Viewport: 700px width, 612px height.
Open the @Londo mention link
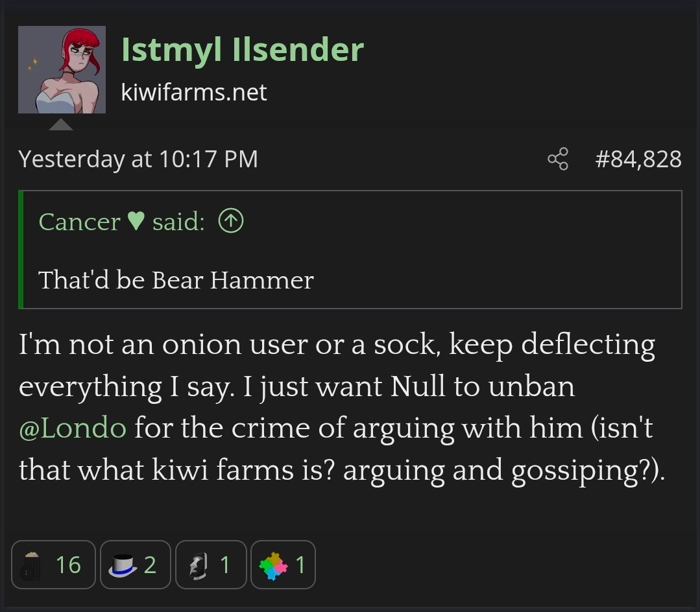point(73,429)
